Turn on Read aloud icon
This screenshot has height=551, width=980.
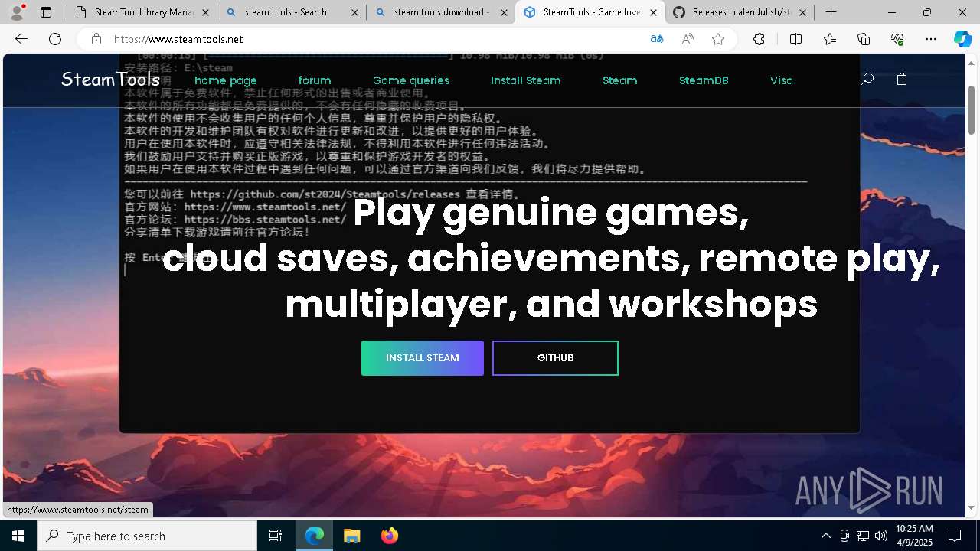click(x=688, y=39)
